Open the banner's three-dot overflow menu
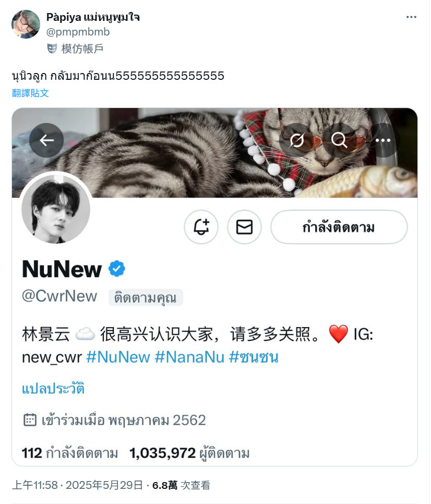This screenshot has width=431, height=504. (x=382, y=140)
